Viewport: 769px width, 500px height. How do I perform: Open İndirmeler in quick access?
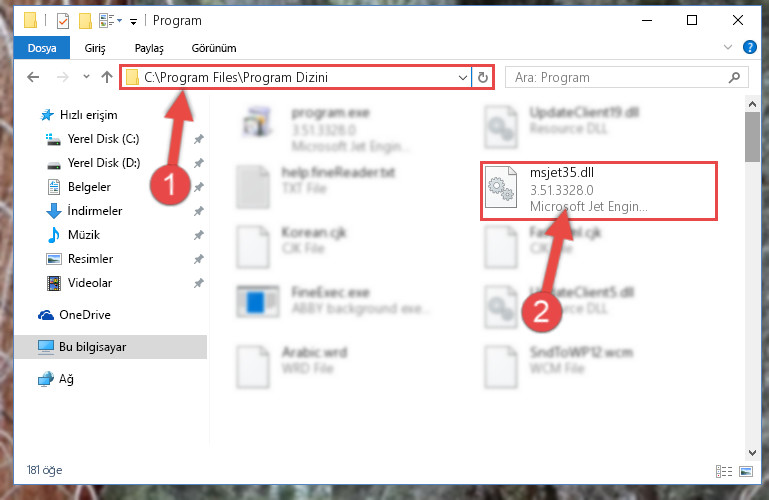tap(95, 211)
